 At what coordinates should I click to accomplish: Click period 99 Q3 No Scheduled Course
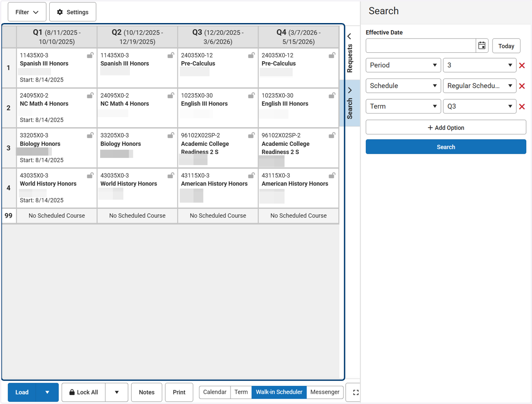coord(218,216)
